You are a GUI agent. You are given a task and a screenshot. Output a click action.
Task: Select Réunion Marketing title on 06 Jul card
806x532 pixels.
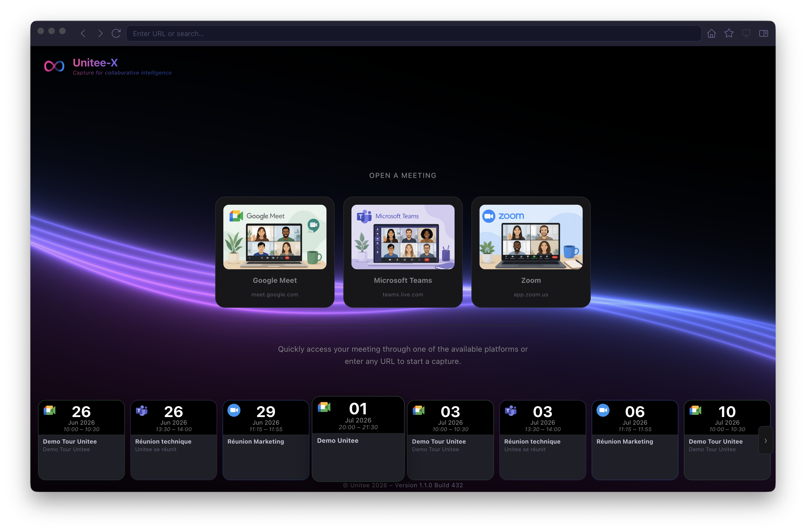coord(625,441)
